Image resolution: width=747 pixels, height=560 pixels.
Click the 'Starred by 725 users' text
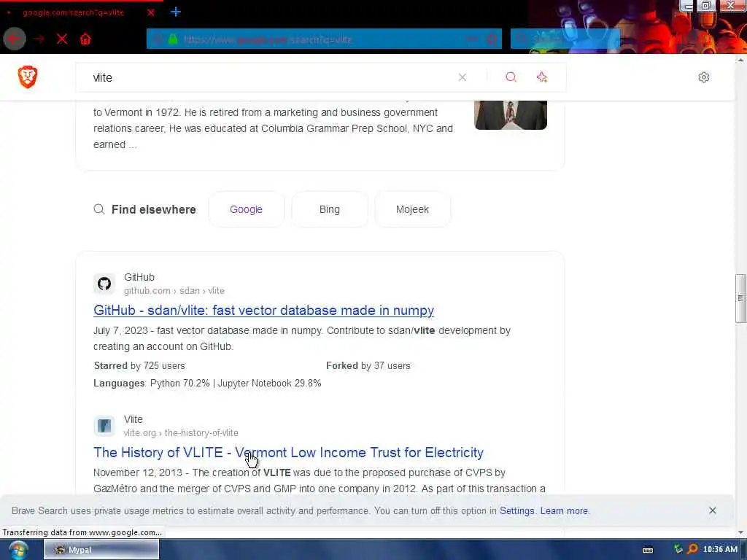(x=139, y=366)
